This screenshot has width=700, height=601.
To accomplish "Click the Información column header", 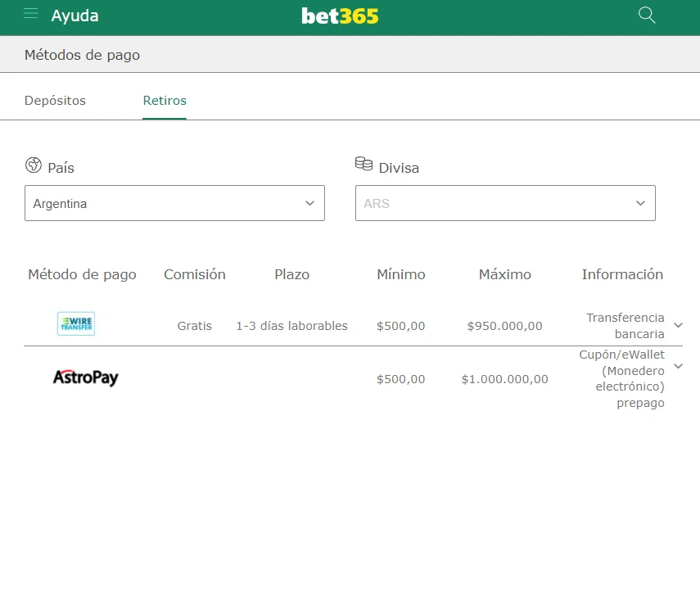I will pyautogui.click(x=622, y=274).
